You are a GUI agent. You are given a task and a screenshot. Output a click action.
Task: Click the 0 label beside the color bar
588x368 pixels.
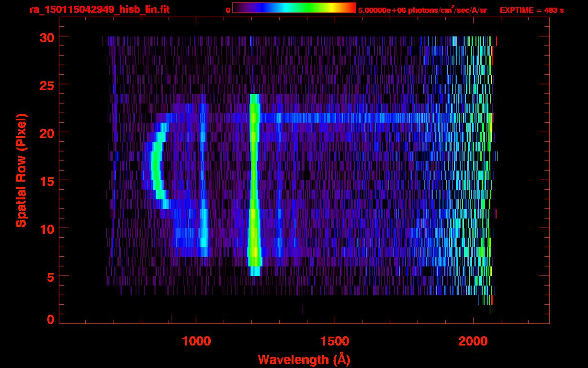point(228,10)
